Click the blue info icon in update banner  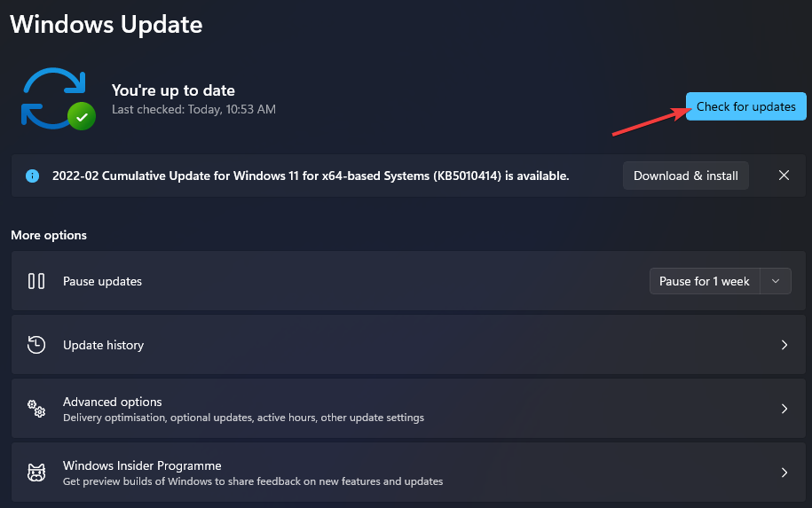[33, 176]
